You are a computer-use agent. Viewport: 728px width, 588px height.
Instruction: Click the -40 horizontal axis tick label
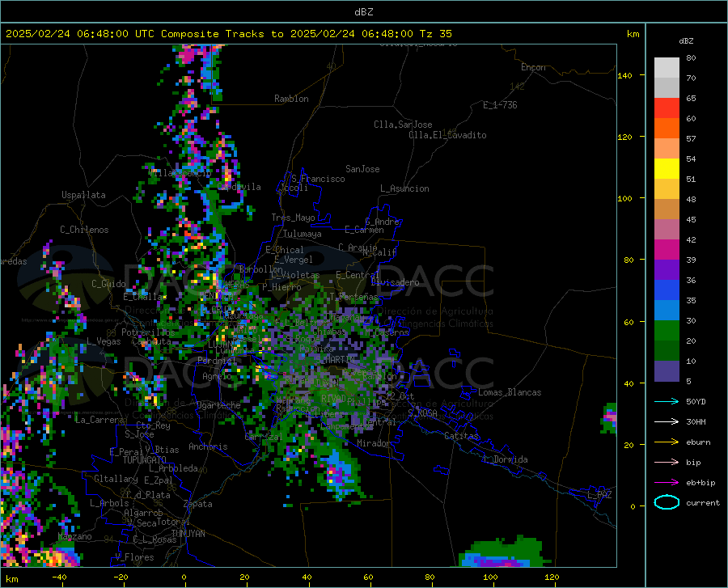coord(59,577)
